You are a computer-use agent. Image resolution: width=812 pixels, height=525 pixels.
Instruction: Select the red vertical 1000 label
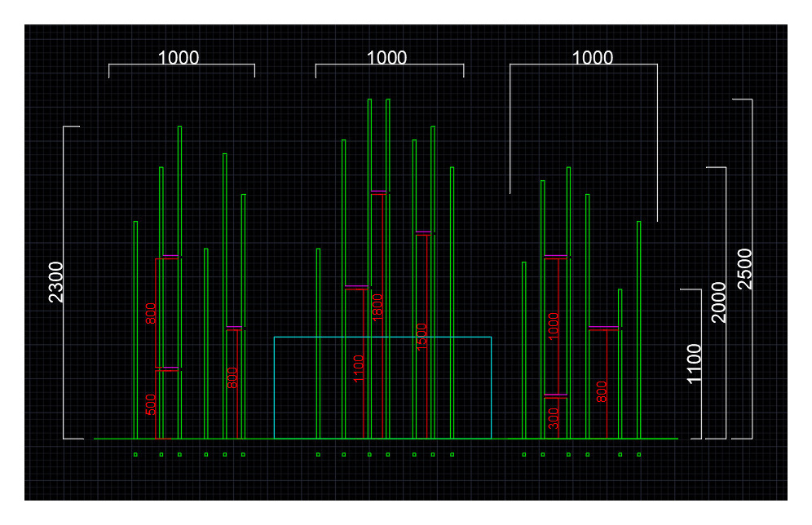(554, 326)
